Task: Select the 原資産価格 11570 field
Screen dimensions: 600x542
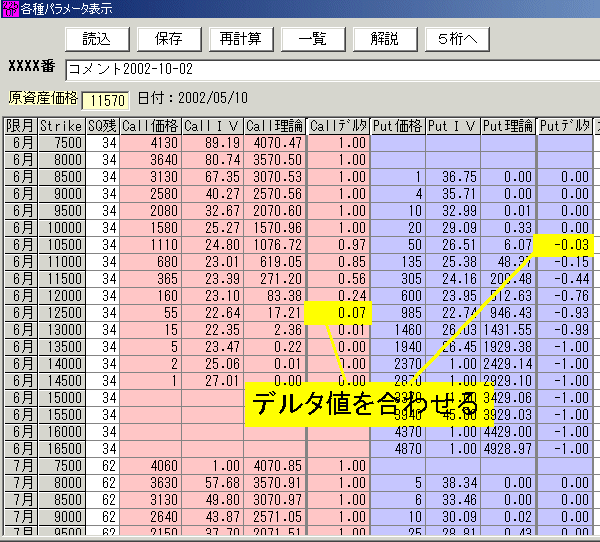Action: point(105,101)
